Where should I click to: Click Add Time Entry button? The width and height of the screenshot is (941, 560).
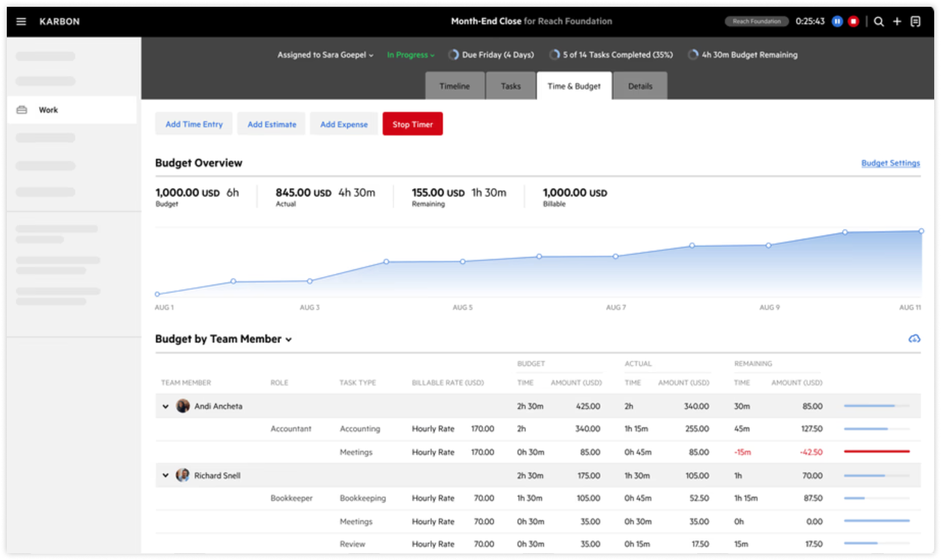pos(194,124)
